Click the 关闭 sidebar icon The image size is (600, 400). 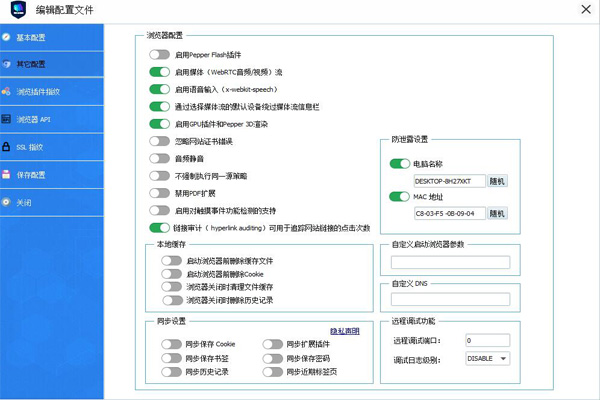[7, 203]
